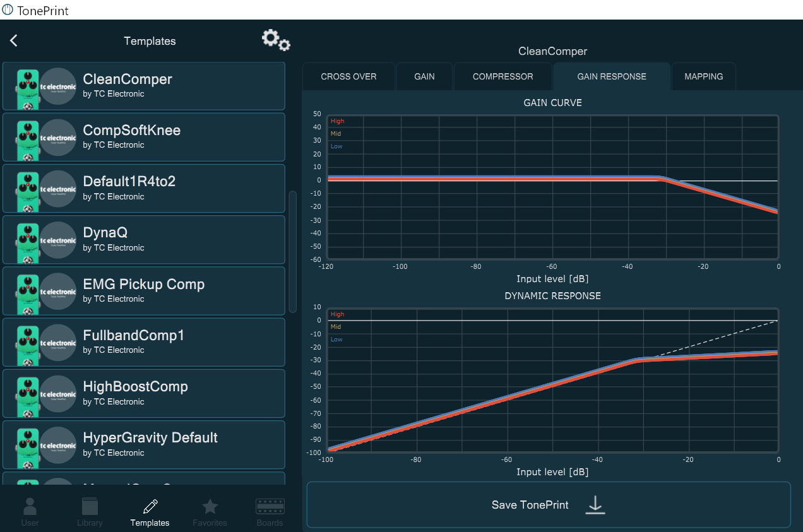Open the Library book icon
Viewport: 803px width, 532px height.
90,507
